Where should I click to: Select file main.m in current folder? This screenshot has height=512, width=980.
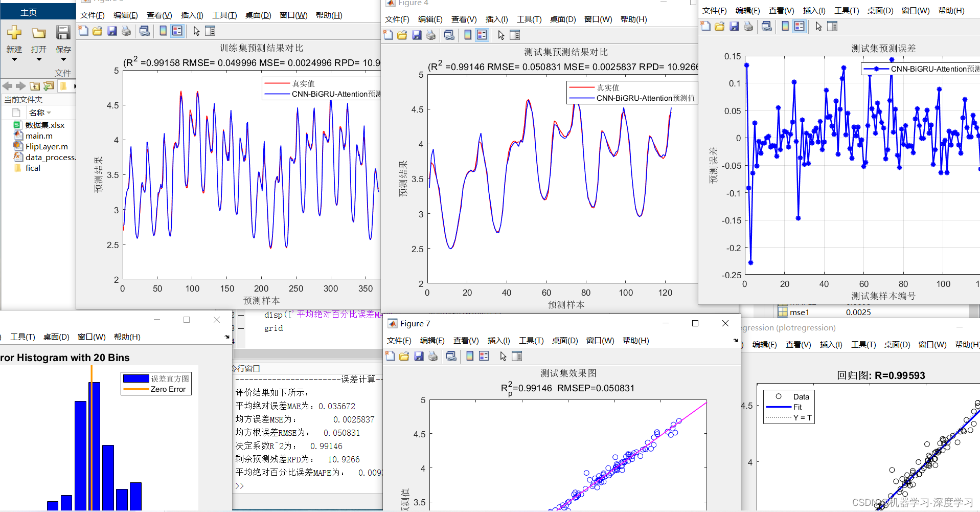(x=39, y=136)
